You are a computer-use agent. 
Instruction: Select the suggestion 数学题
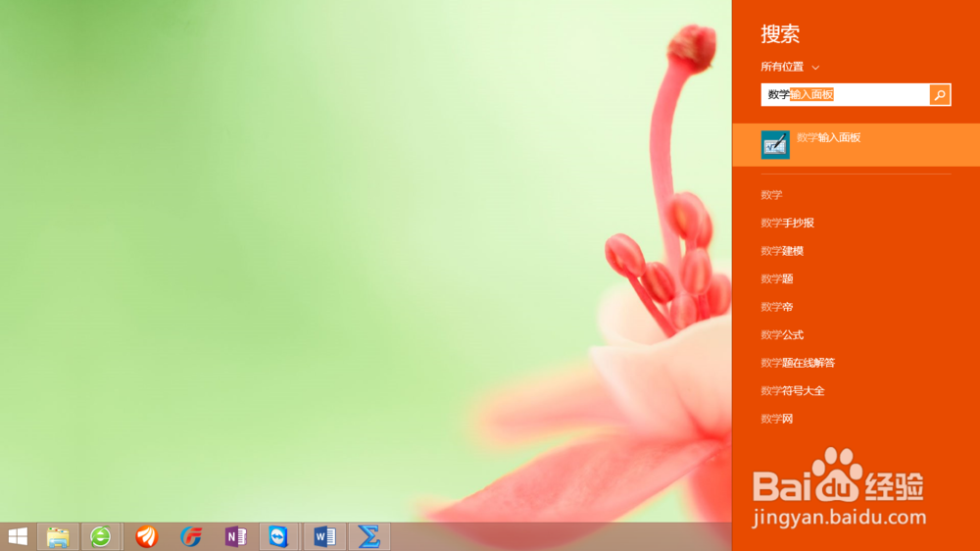[777, 279]
